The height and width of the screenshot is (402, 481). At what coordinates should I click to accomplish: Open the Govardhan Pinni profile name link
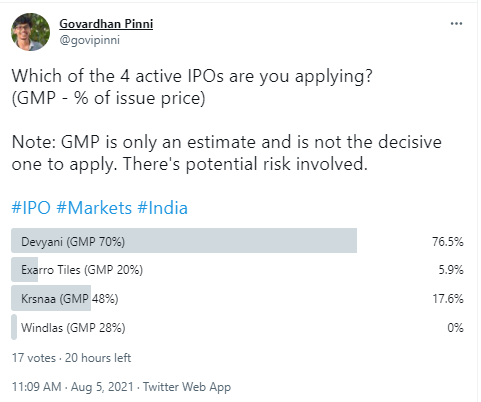[106, 24]
